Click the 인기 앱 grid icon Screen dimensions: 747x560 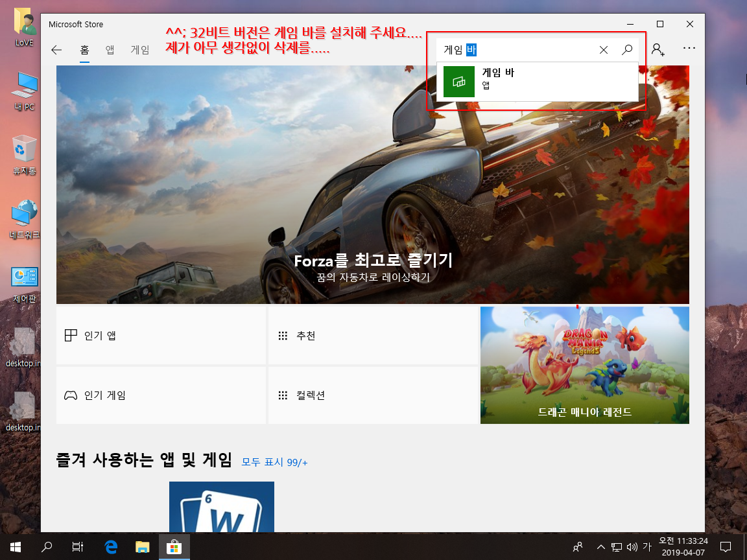[71, 335]
